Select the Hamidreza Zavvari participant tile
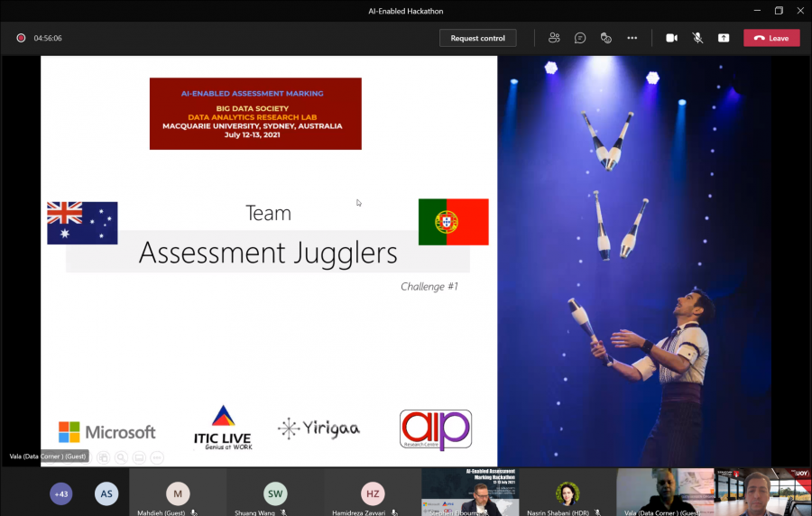 click(373, 493)
